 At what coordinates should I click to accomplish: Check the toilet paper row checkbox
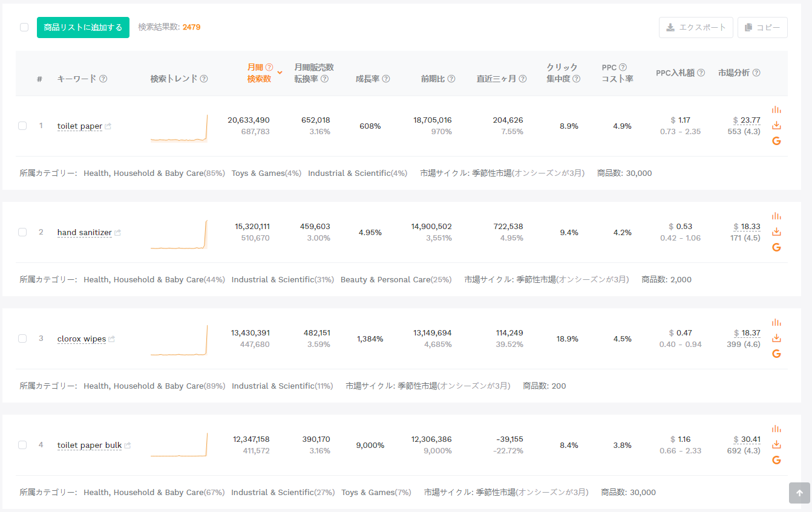(x=22, y=126)
